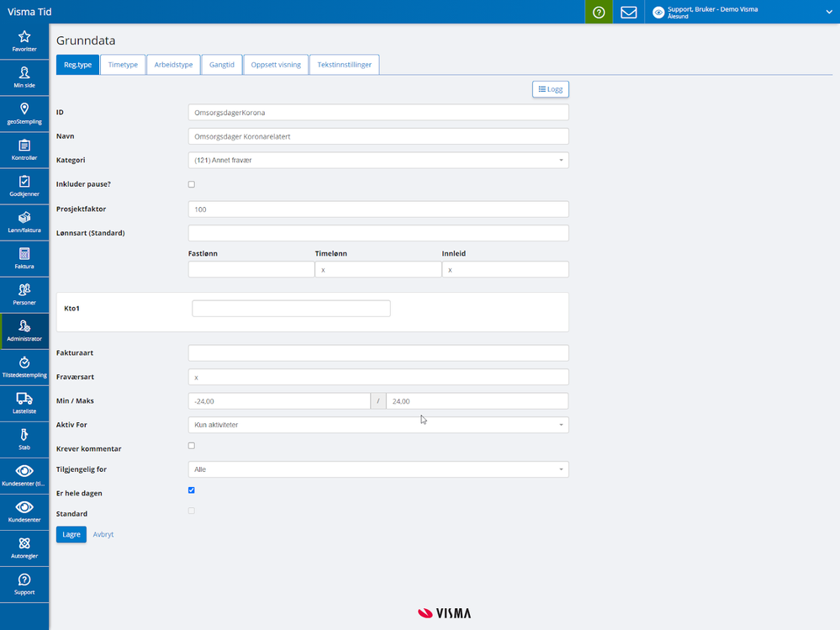This screenshot has height=630, width=840.
Task: Switch to the Timetype tab
Action: tap(123, 65)
